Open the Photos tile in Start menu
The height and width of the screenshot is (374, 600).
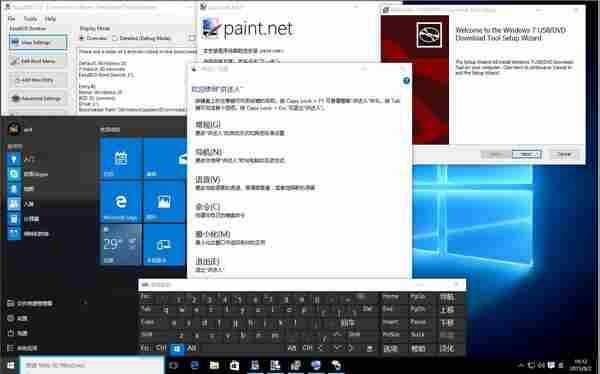165,201
